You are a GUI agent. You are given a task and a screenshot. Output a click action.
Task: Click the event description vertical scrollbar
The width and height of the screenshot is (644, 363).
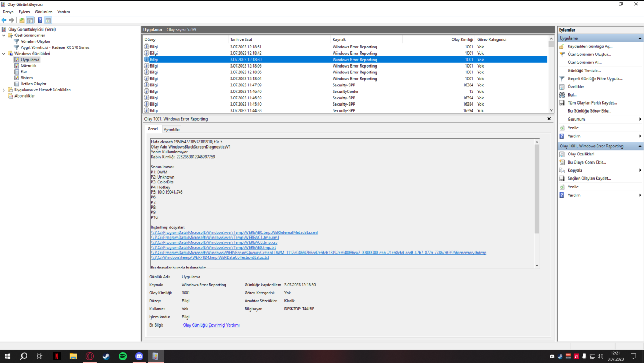(537, 203)
